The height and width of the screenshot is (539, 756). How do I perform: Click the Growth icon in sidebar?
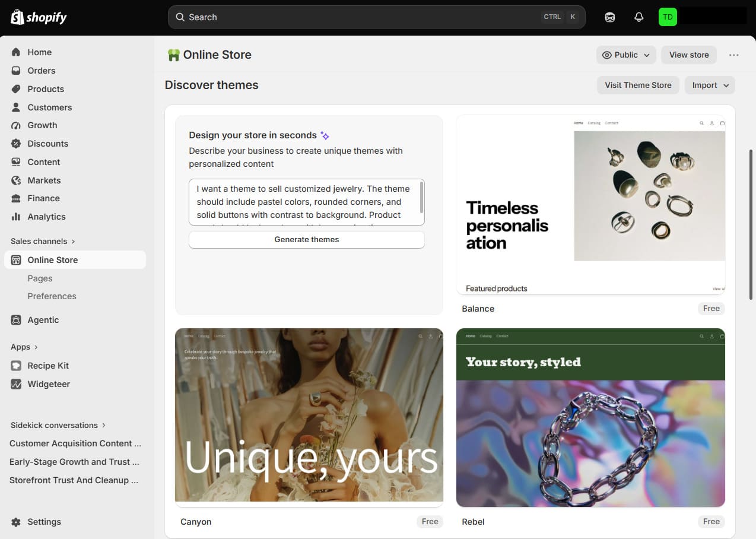[16, 125]
